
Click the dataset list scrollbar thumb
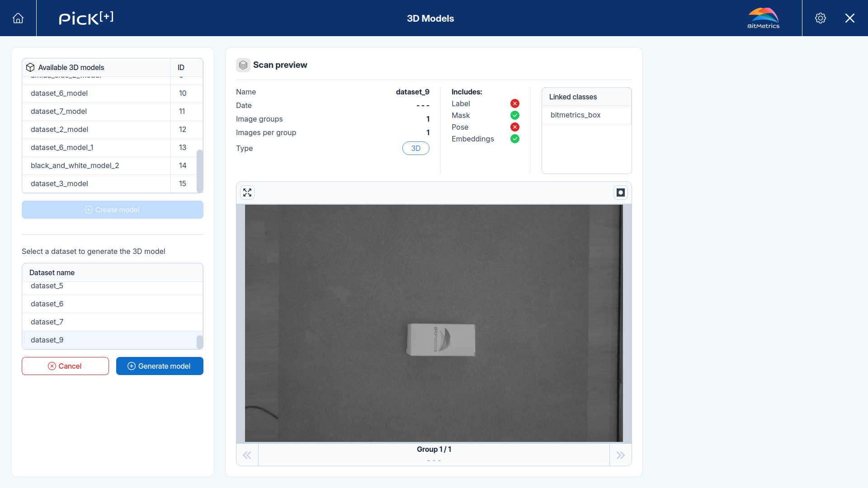[x=200, y=342]
